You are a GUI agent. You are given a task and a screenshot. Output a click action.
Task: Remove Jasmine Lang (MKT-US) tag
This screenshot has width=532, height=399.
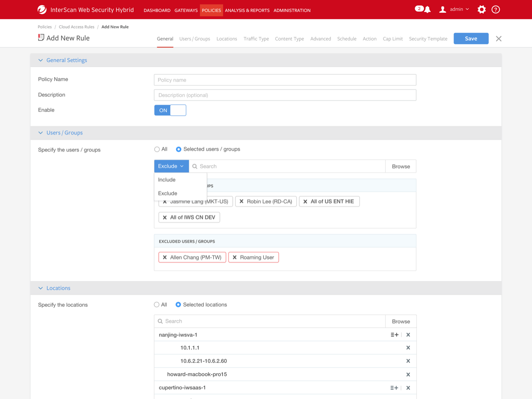pyautogui.click(x=164, y=201)
